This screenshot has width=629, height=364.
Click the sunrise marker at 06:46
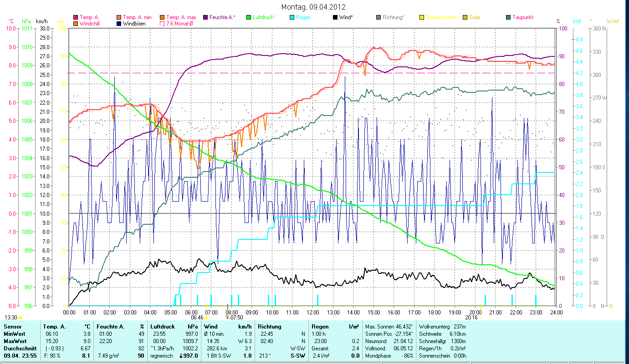pyautogui.click(x=206, y=317)
